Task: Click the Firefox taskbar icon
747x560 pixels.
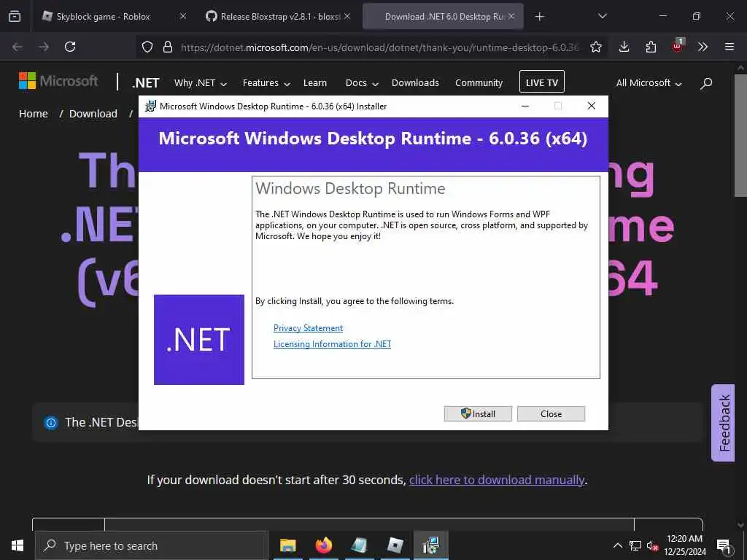Action: pyautogui.click(x=323, y=545)
